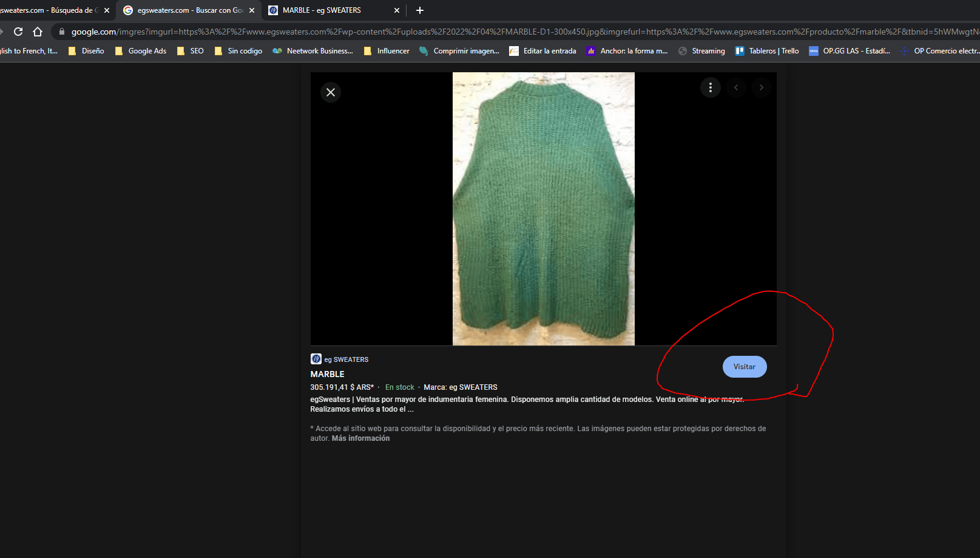Open the Influencer bookmarks folder

tap(387, 51)
